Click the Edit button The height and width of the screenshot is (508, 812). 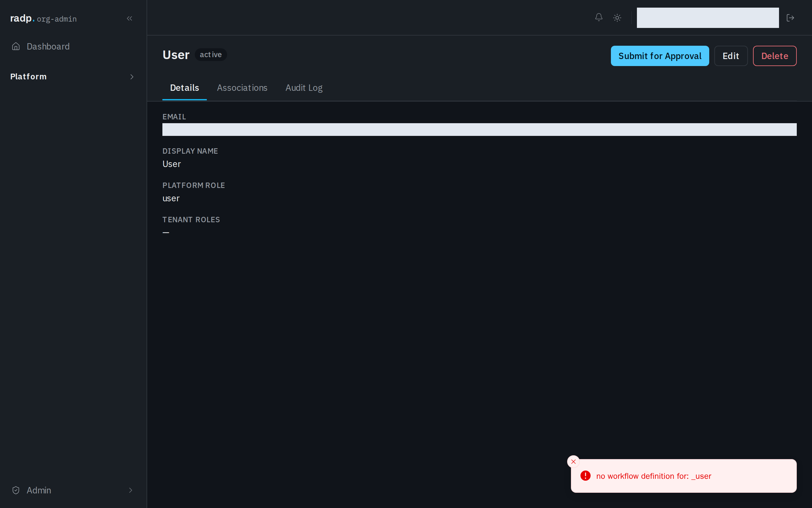[730, 56]
